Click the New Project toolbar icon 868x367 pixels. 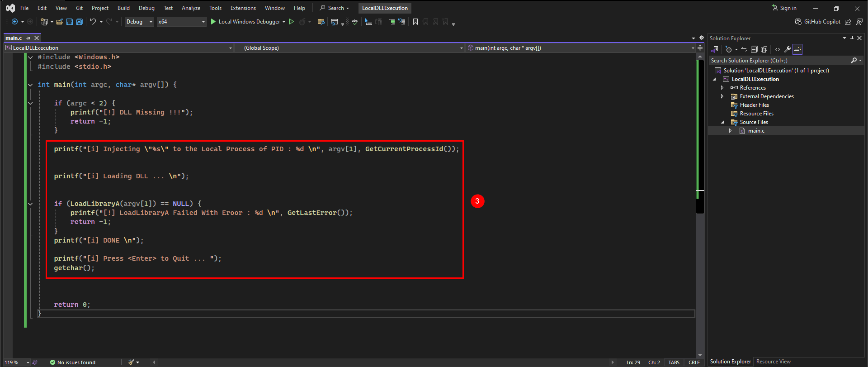tap(44, 22)
